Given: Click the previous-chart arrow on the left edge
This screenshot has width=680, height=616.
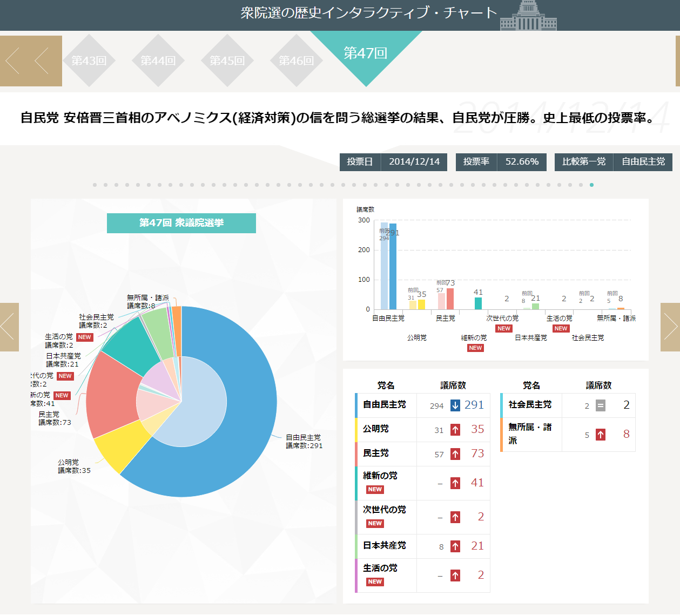Looking at the screenshot, I should [9, 327].
